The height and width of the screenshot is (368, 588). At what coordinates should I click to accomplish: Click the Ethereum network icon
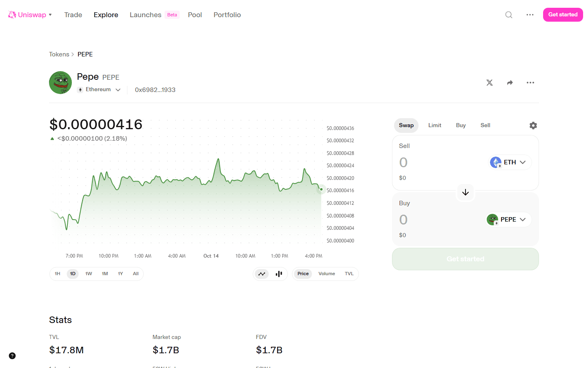80,90
